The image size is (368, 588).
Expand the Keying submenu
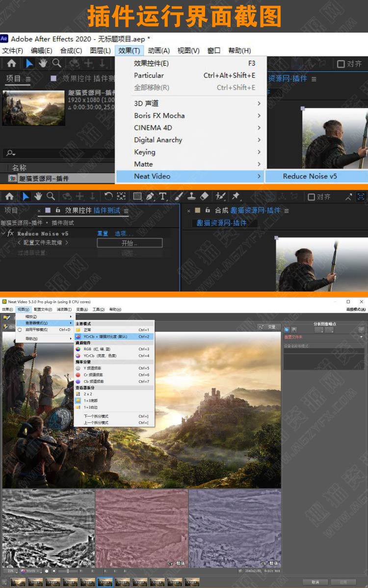click(191, 152)
